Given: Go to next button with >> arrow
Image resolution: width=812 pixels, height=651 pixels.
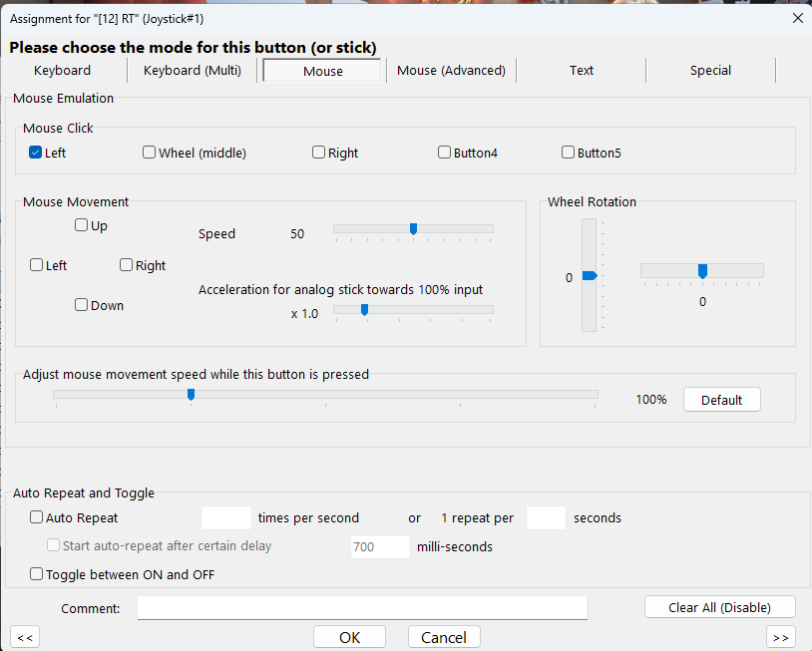Looking at the screenshot, I should click(x=781, y=637).
